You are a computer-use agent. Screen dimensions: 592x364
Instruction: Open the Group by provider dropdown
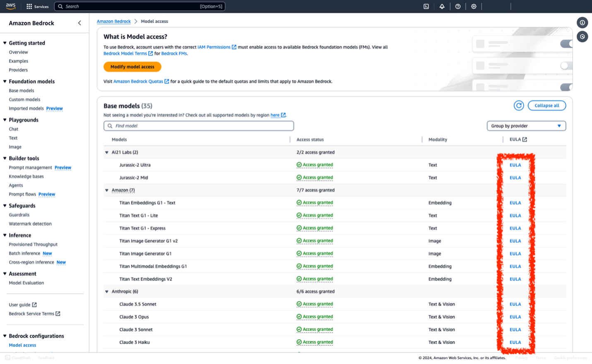tap(526, 126)
